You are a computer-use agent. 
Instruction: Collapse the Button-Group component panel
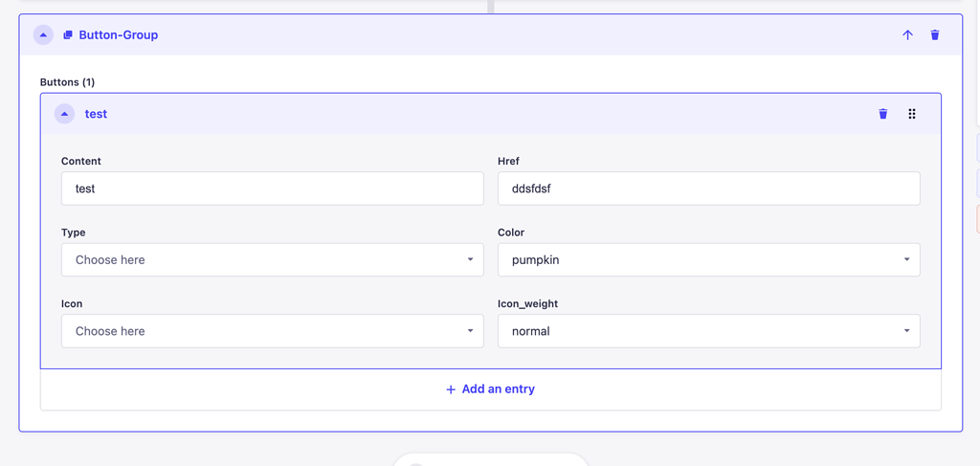click(x=43, y=35)
